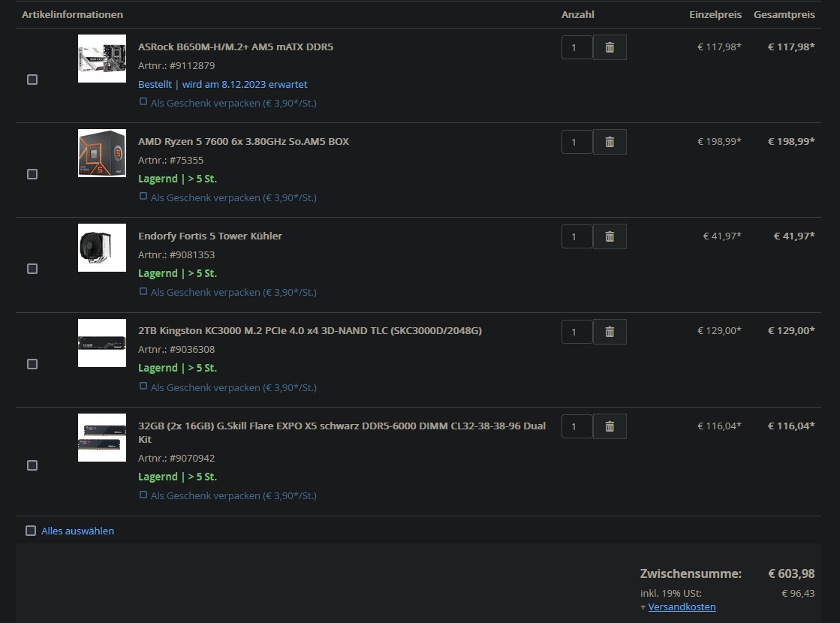This screenshot has width=840, height=623.
Task: Click the Anzahl column header
Action: [577, 14]
